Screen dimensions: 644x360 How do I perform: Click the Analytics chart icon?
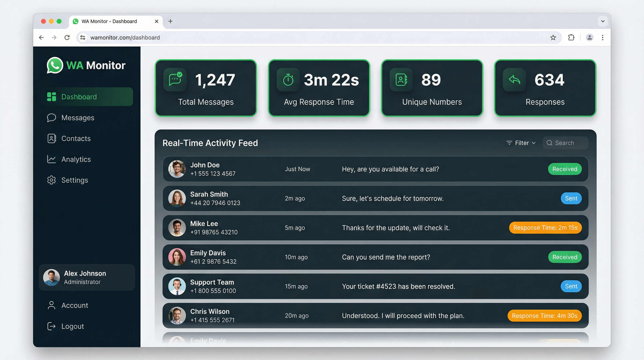(51, 159)
